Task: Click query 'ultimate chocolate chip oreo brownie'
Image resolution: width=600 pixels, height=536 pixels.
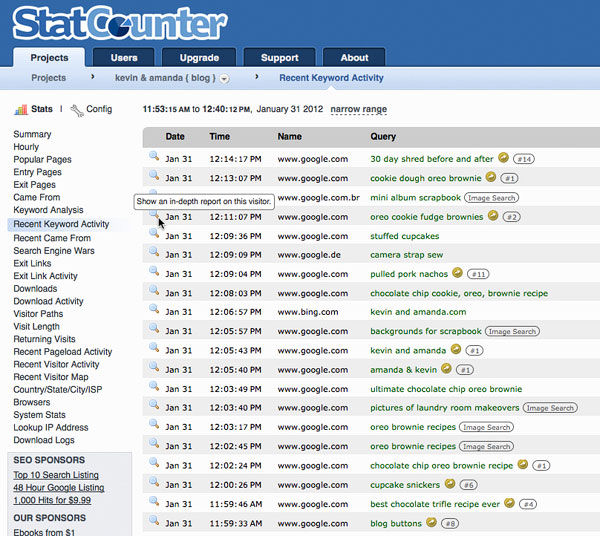Action: pos(446,389)
